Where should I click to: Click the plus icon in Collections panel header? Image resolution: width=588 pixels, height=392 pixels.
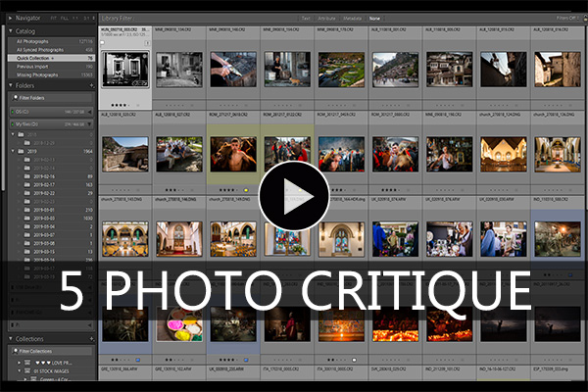click(91, 340)
